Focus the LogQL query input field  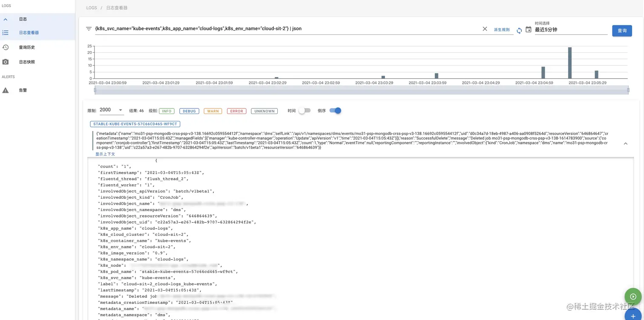pyautogui.click(x=287, y=29)
